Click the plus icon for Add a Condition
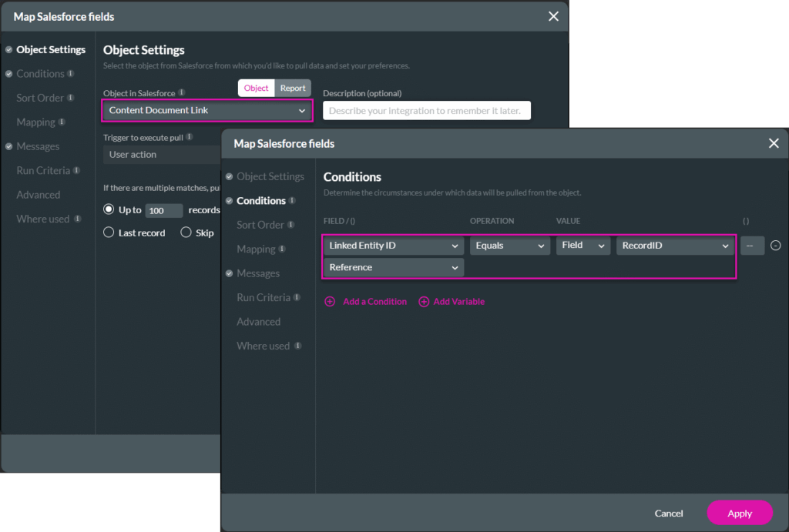The width and height of the screenshot is (789, 532). click(x=330, y=301)
